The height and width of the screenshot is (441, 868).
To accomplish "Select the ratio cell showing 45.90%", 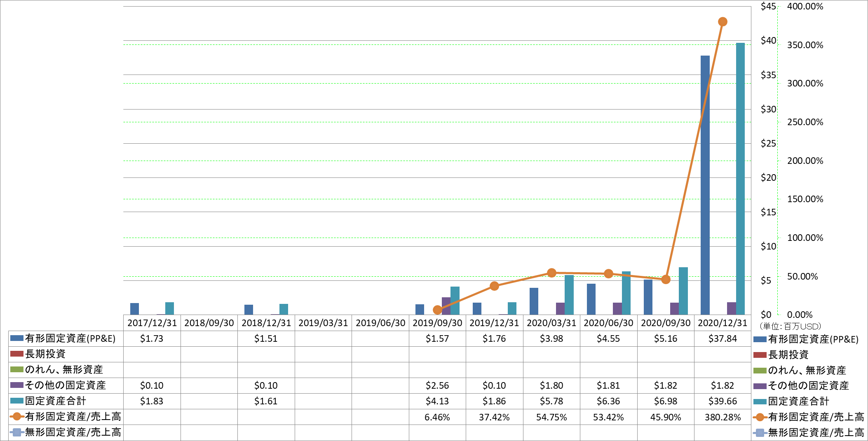I will click(x=666, y=417).
